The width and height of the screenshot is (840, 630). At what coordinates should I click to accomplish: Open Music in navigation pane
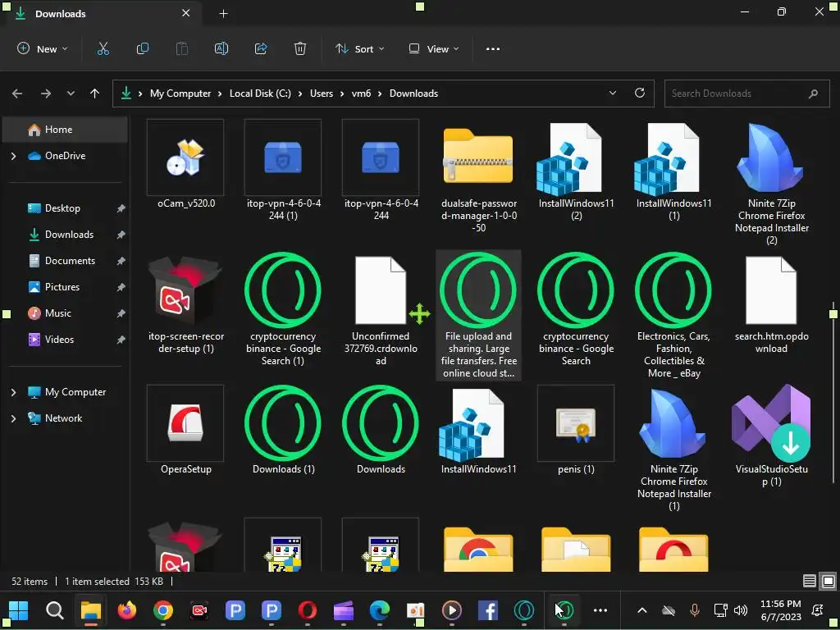pos(65,313)
